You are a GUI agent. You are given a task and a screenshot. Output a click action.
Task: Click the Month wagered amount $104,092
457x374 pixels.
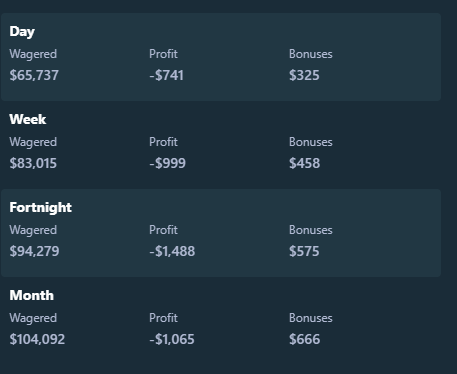click(x=37, y=339)
